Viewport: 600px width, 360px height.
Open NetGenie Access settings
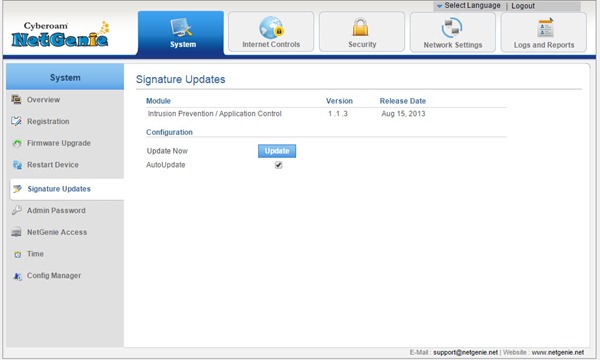tap(57, 232)
